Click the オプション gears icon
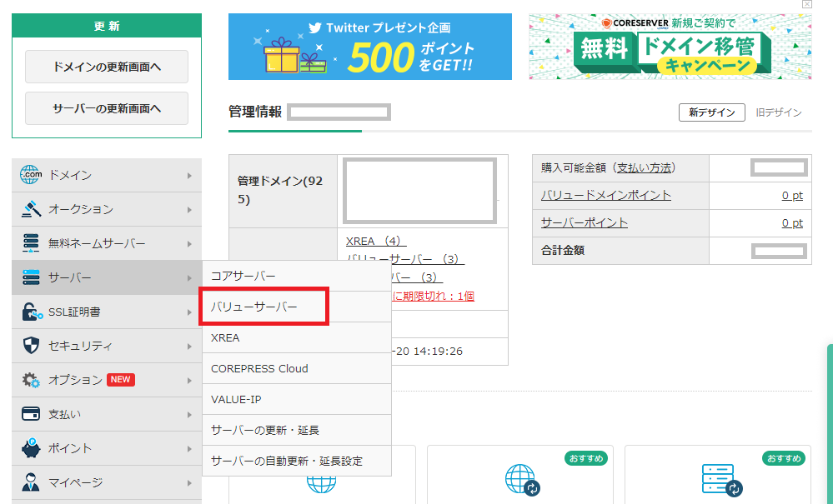Image resolution: width=833 pixels, height=504 pixels. click(x=31, y=380)
